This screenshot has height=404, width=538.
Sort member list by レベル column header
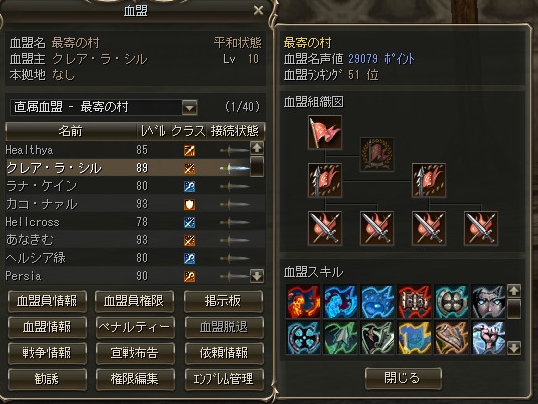pyautogui.click(x=153, y=131)
